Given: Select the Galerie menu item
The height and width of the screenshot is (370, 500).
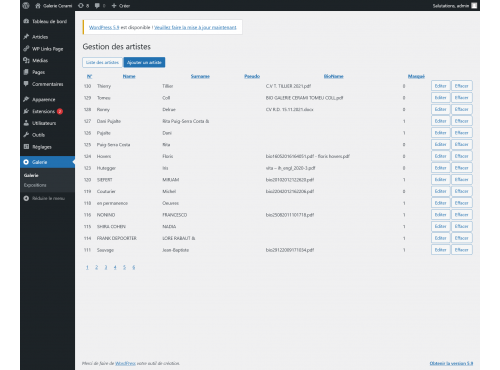Looking at the screenshot, I should click(47, 162).
